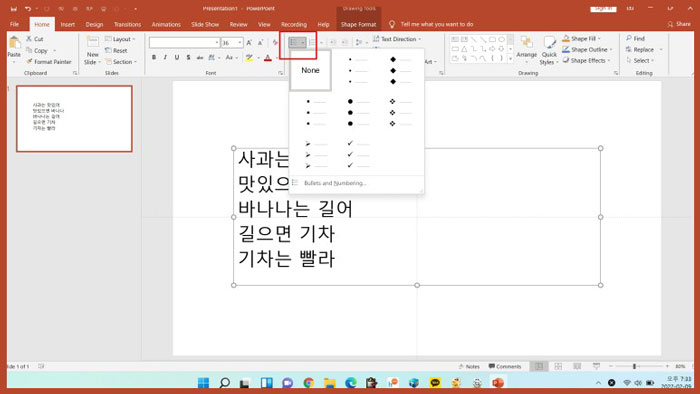
Task: Open the Section dropdown
Action: tap(121, 62)
